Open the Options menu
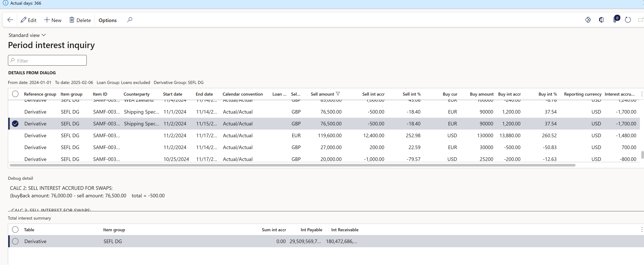Screen dimensions: 644x265 pyautogui.click(x=108, y=20)
